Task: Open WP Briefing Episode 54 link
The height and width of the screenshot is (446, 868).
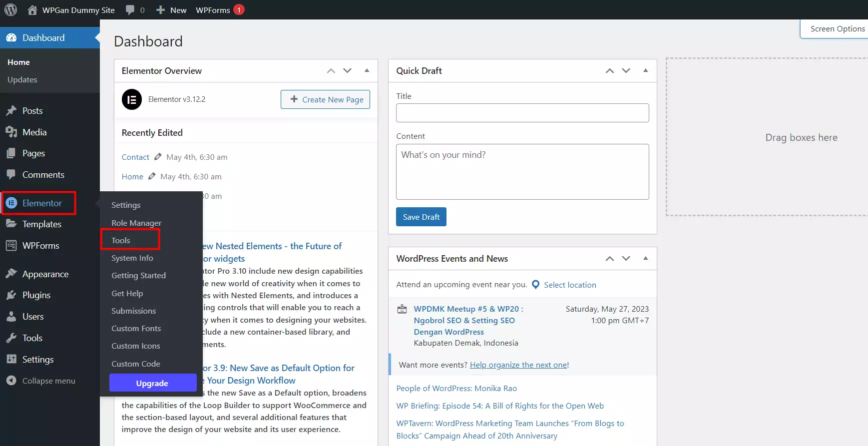Action: 500,406
